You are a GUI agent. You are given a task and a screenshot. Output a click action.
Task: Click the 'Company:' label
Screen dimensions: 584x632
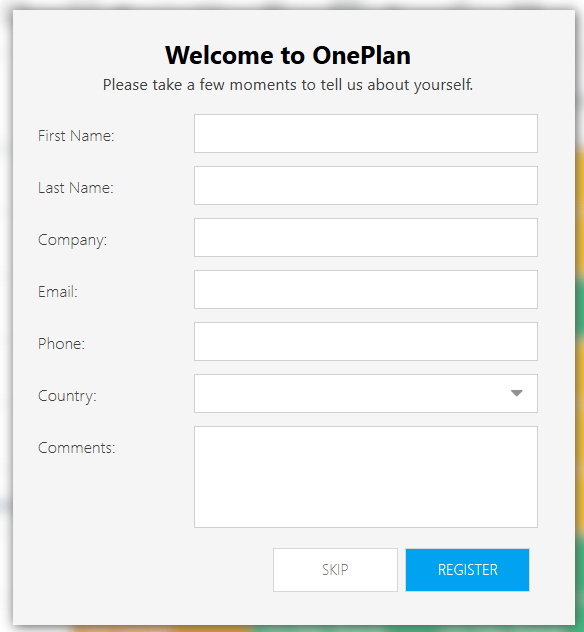coord(73,240)
